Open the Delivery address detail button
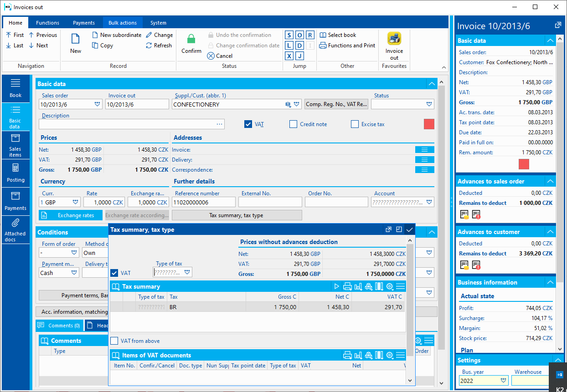The height and width of the screenshot is (392, 567). [x=424, y=160]
